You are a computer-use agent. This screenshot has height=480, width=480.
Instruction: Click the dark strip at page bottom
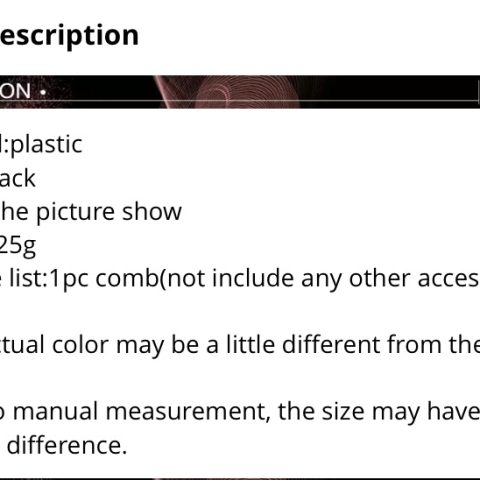coord(240,479)
